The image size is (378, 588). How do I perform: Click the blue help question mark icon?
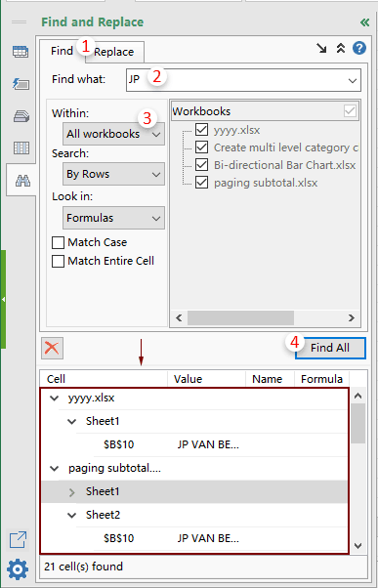tap(359, 49)
